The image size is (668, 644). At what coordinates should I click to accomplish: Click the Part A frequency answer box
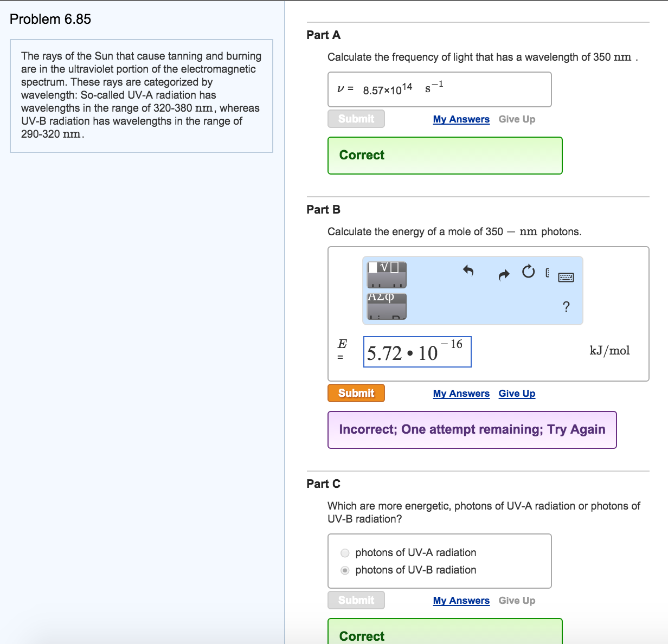[439, 89]
